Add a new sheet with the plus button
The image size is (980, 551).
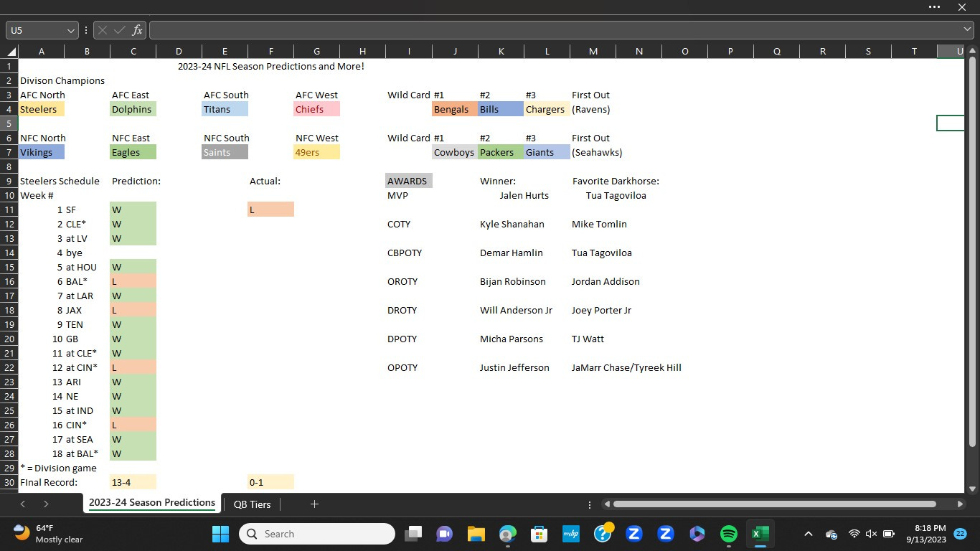(314, 504)
